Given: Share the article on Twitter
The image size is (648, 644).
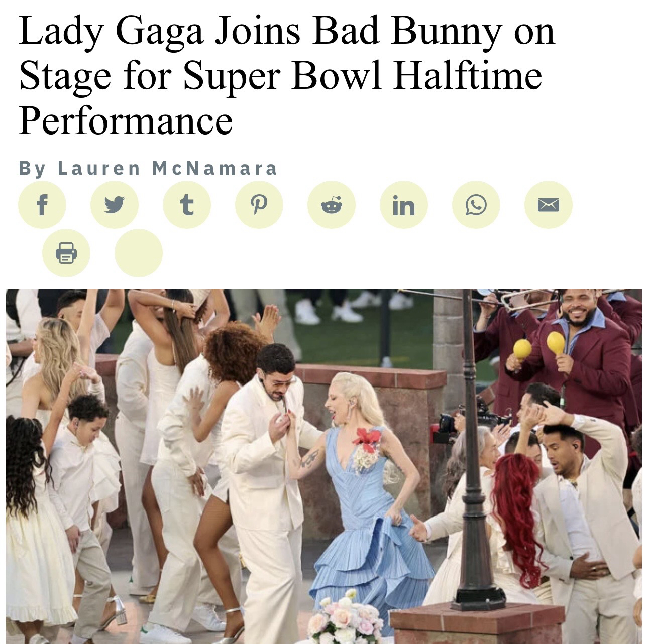Looking at the screenshot, I should pyautogui.click(x=115, y=205).
